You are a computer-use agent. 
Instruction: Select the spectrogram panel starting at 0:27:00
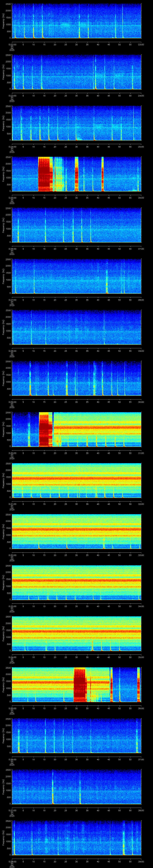tap(77, 276)
